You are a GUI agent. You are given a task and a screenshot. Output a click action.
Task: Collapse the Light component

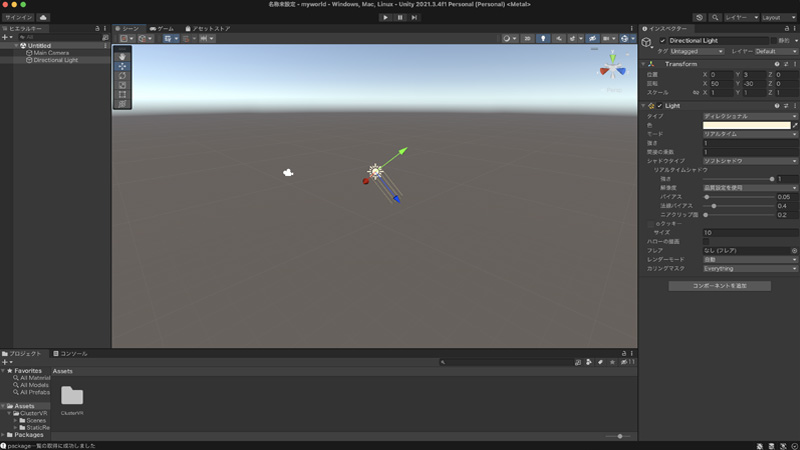[x=643, y=106]
